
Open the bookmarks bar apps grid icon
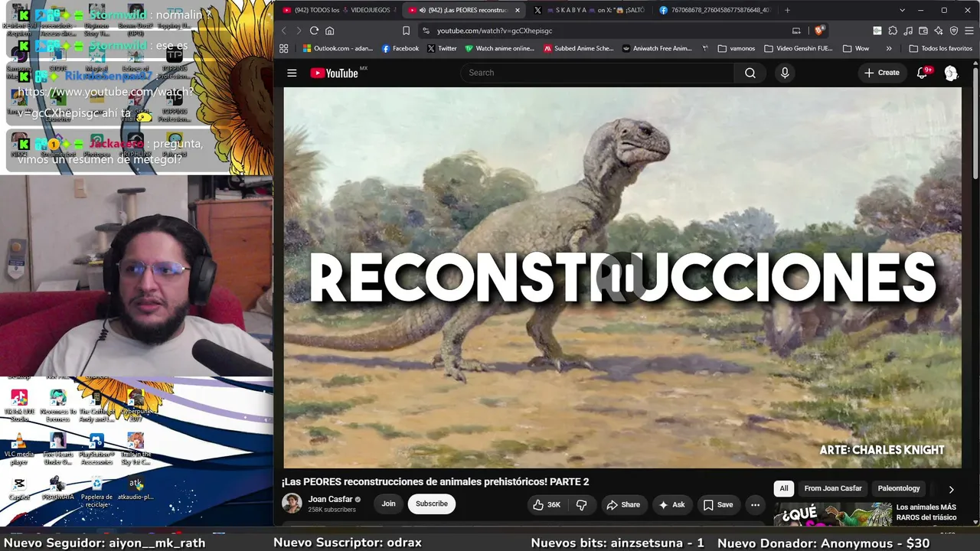(x=283, y=48)
